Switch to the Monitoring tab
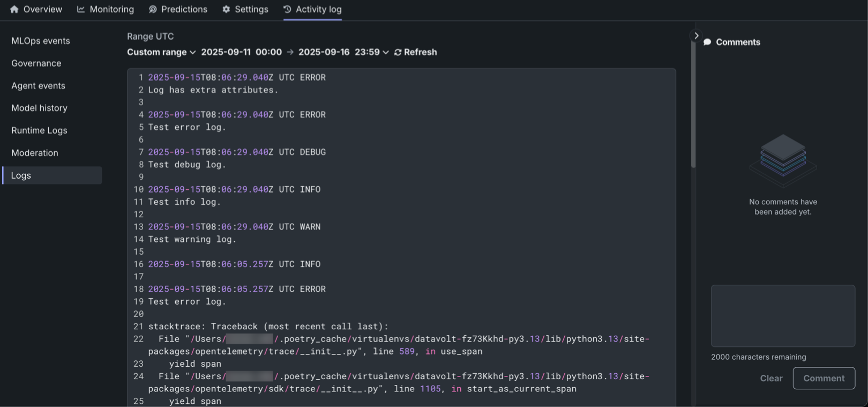868x407 pixels. tap(111, 9)
